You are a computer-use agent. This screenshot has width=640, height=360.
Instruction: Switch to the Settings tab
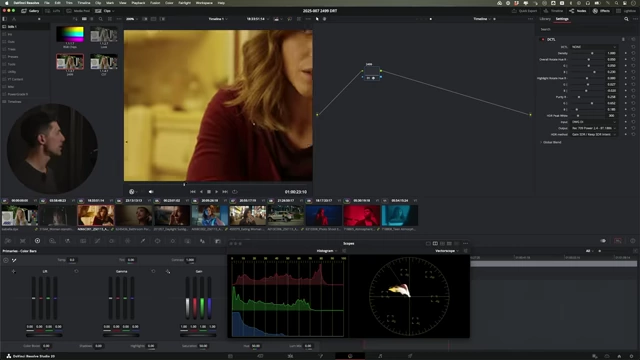click(562, 19)
